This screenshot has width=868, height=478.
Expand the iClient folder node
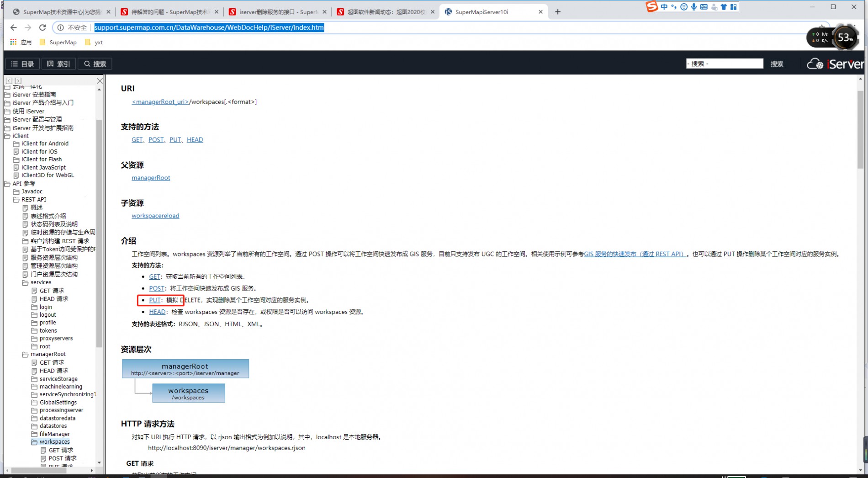pyautogui.click(x=7, y=136)
